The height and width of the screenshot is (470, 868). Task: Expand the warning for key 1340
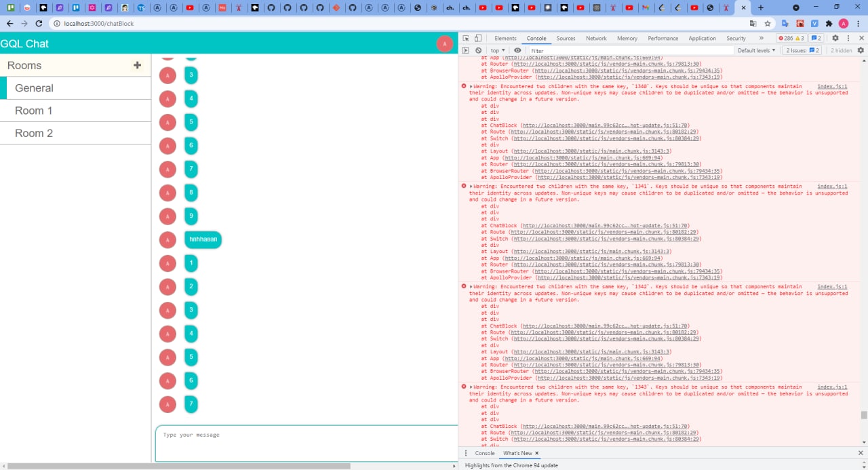(471, 86)
